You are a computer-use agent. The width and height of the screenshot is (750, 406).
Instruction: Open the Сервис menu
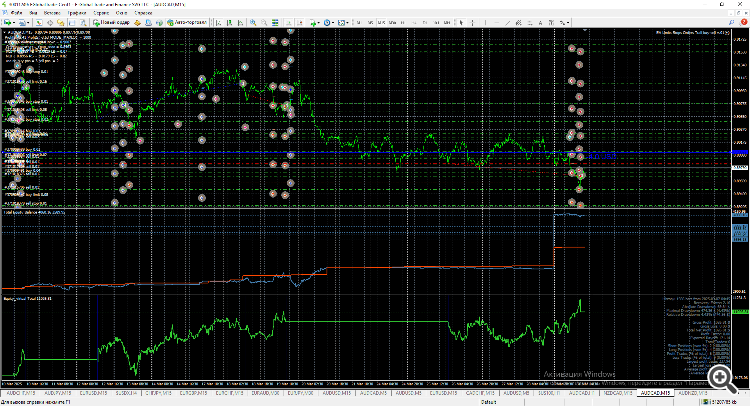[x=101, y=13]
